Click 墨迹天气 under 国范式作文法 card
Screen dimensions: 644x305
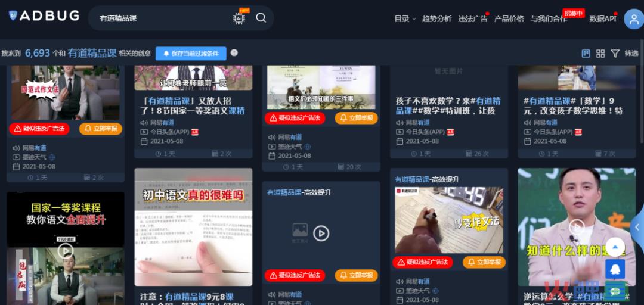tap(35, 157)
